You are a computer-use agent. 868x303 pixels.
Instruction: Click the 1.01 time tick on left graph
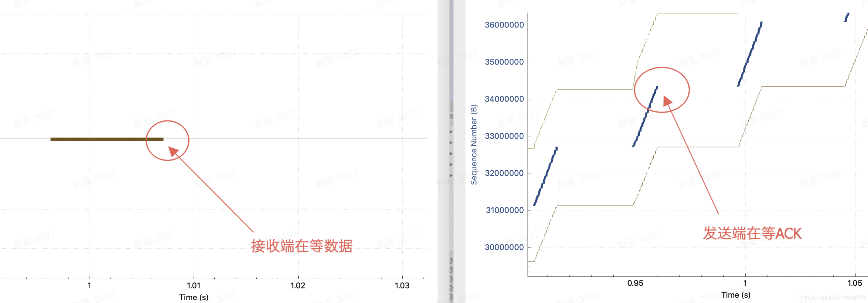(x=194, y=285)
